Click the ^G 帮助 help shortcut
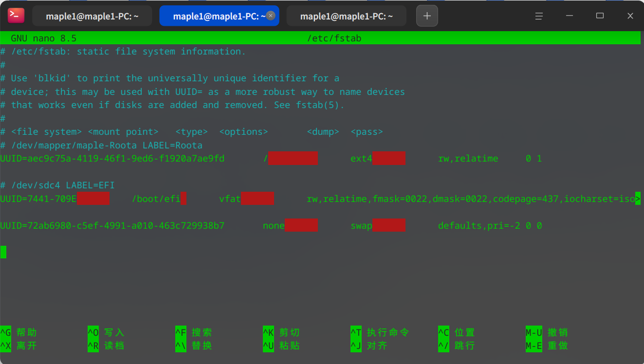The image size is (644, 364). [x=18, y=332]
